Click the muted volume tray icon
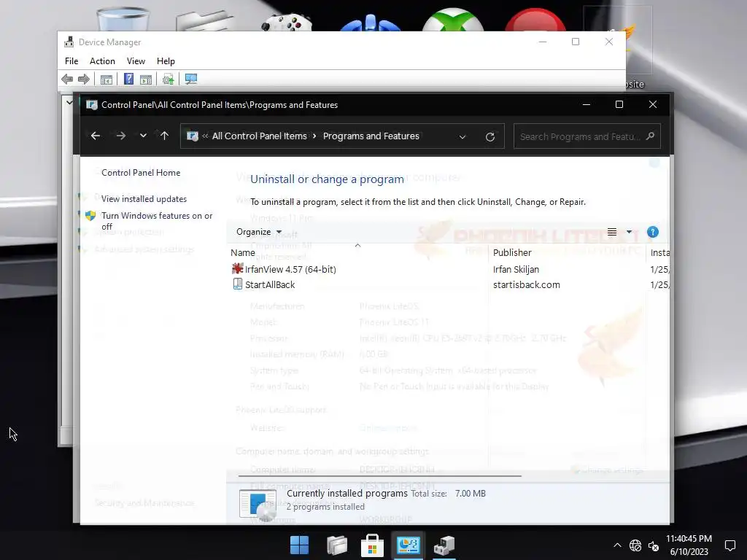Viewport: 747px width, 560px height. [653, 546]
